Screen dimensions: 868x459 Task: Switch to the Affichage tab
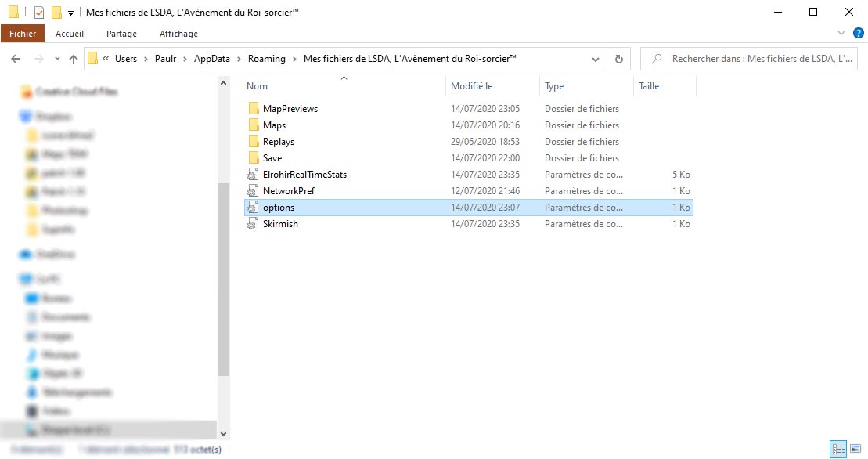click(x=178, y=34)
